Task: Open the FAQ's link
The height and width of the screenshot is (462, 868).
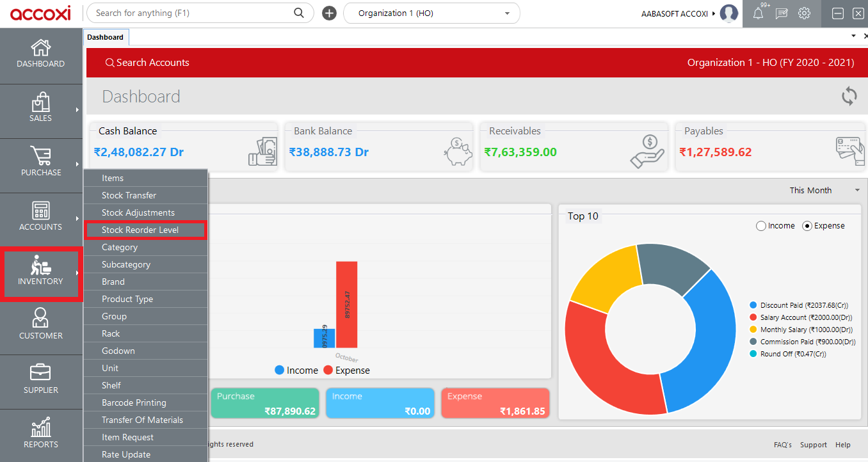Action: tap(782, 445)
